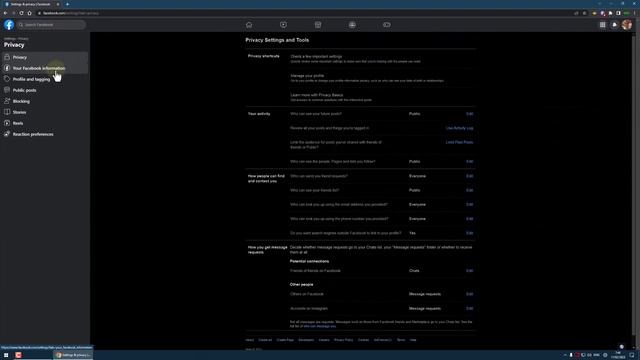
Task: Select Privacy in the sidebar
Action: pyautogui.click(x=45, y=58)
